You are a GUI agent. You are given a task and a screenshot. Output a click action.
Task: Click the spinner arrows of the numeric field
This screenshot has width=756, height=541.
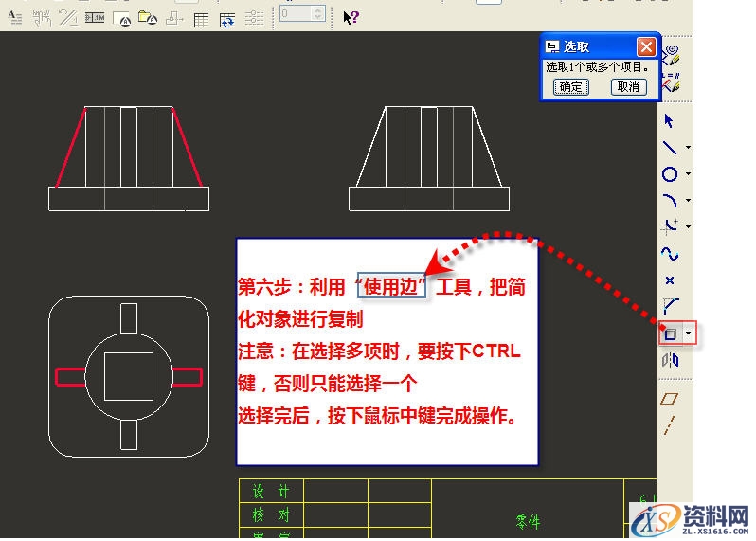pos(317,13)
